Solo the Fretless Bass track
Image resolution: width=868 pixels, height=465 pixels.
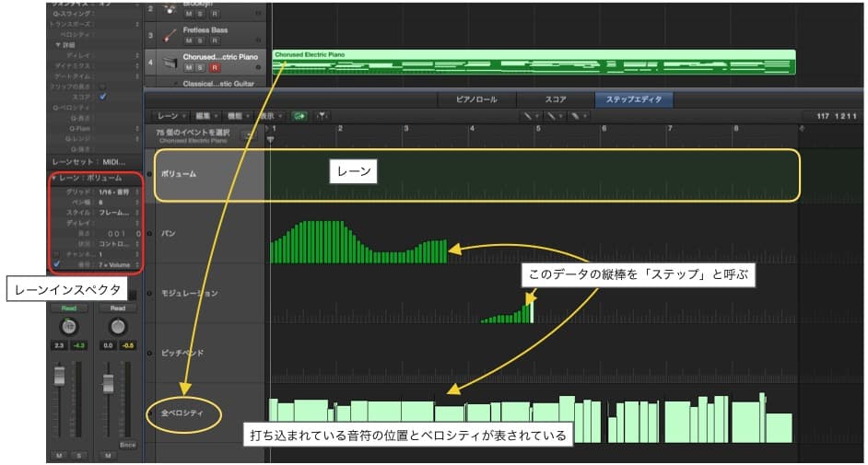click(x=200, y=41)
